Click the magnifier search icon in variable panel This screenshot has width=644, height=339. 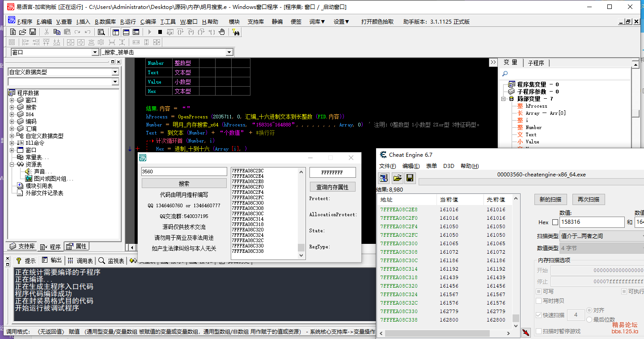(x=505, y=74)
